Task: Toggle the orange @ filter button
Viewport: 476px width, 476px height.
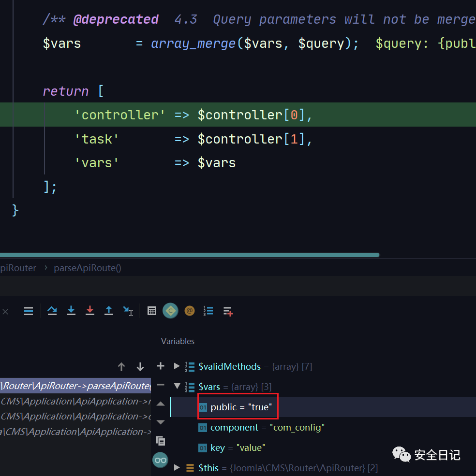Action: (190, 311)
